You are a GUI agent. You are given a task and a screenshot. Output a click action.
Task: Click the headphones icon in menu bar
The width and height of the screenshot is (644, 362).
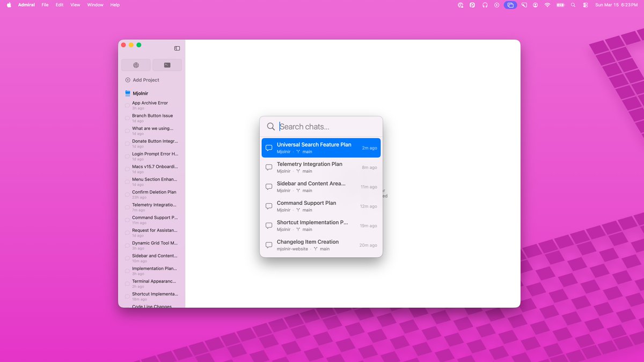point(485,5)
